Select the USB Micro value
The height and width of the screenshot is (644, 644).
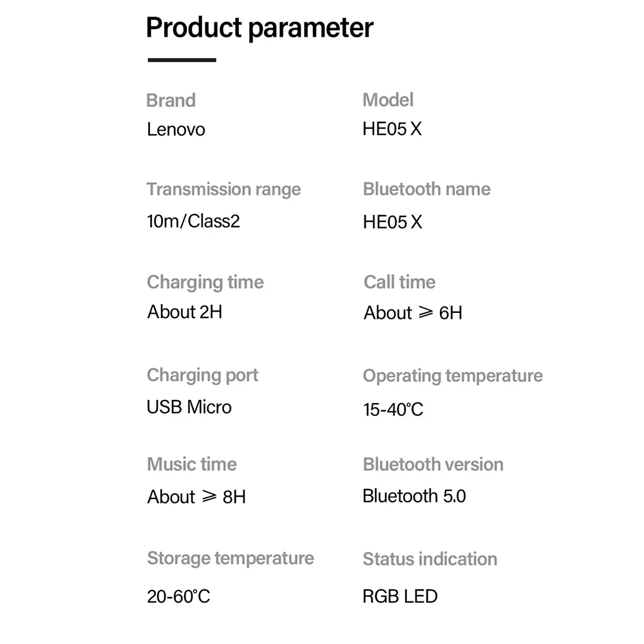coord(189,407)
